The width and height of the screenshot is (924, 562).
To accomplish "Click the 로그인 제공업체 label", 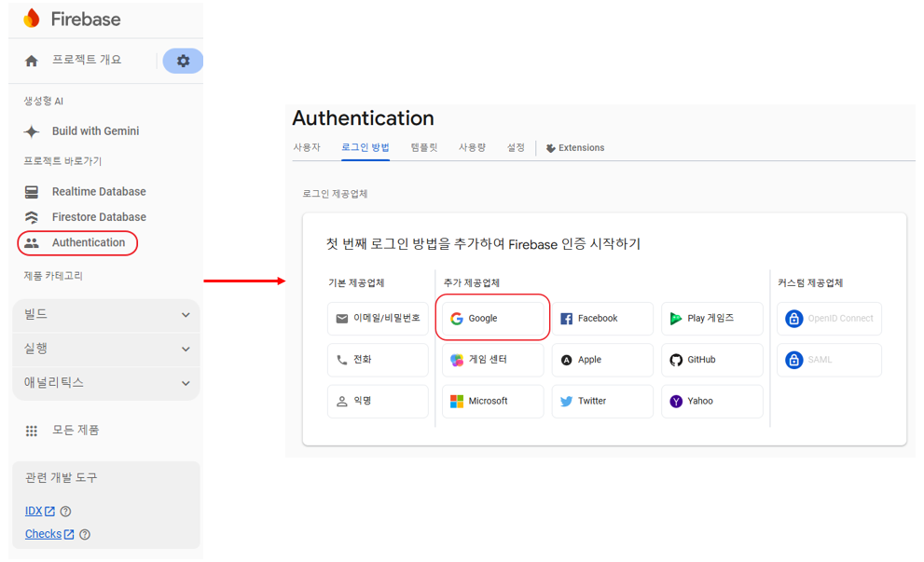I will click(x=336, y=194).
